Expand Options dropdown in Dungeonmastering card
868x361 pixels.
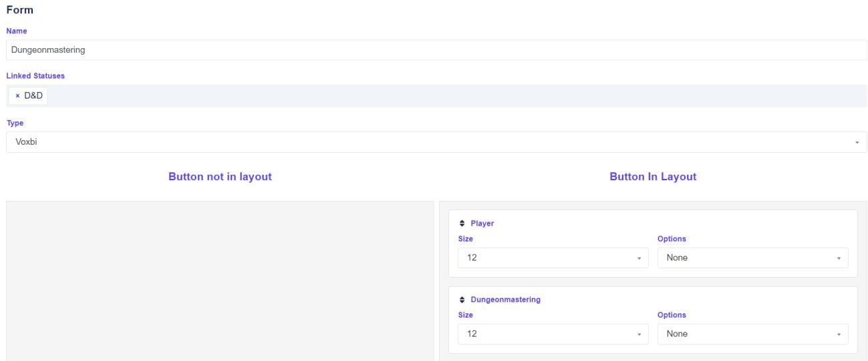click(752, 334)
